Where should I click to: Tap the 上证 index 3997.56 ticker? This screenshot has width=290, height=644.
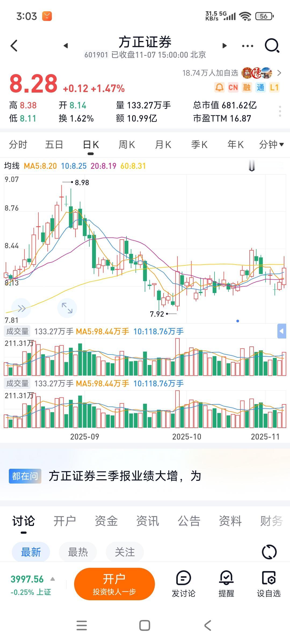(30, 585)
